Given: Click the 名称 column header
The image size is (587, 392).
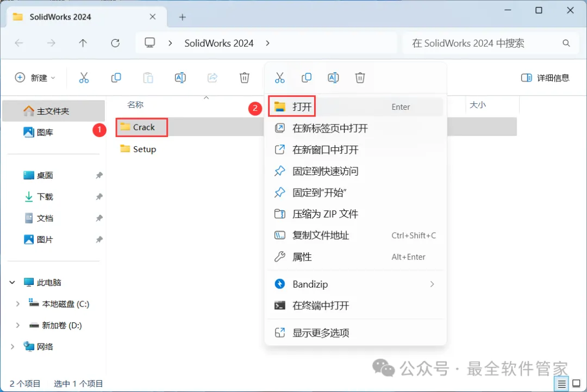Looking at the screenshot, I should 135,105.
